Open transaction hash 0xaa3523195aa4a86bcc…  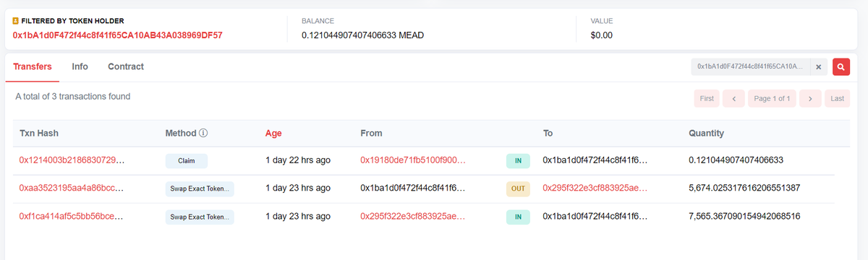point(72,188)
